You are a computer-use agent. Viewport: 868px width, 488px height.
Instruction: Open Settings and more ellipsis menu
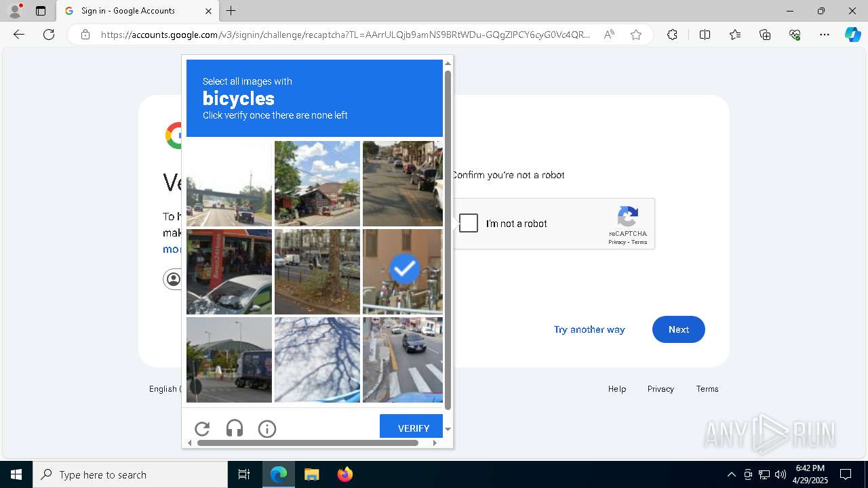[825, 35]
